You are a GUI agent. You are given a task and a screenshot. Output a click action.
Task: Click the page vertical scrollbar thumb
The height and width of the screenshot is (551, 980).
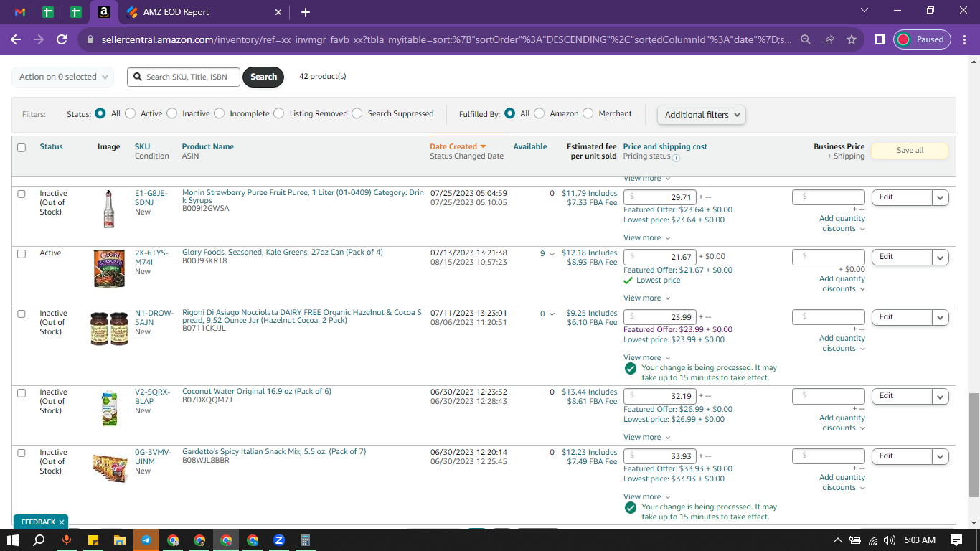tap(974, 445)
